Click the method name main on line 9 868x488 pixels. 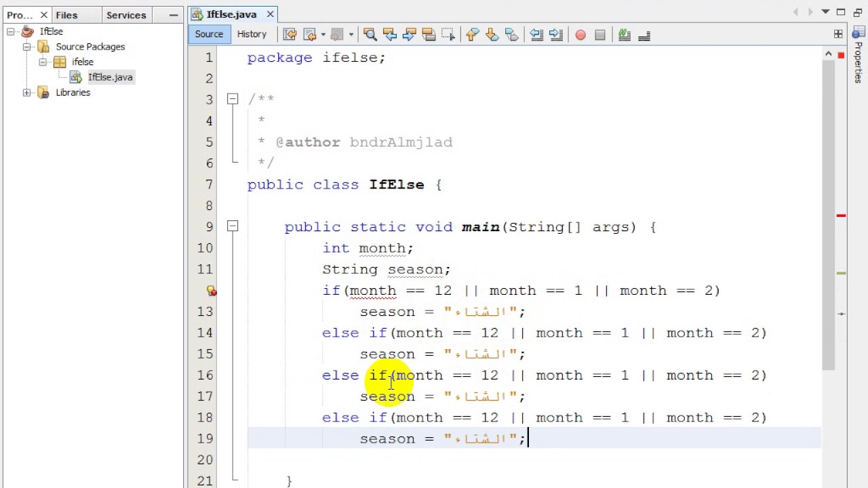(481, 227)
